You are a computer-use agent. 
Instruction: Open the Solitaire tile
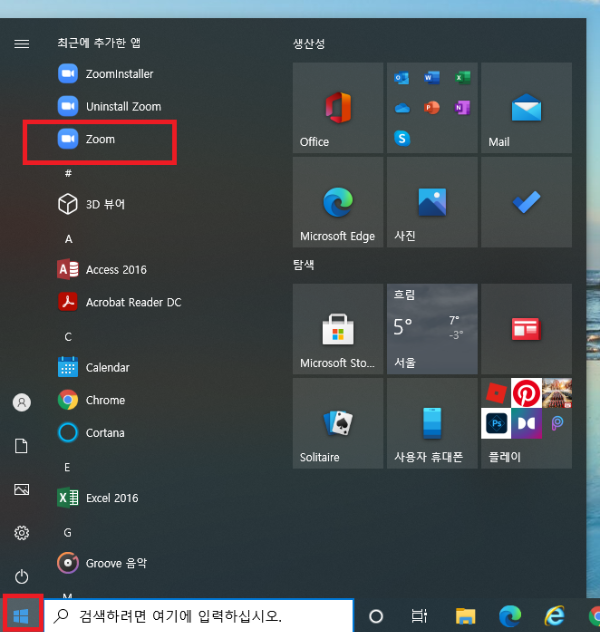(338, 423)
